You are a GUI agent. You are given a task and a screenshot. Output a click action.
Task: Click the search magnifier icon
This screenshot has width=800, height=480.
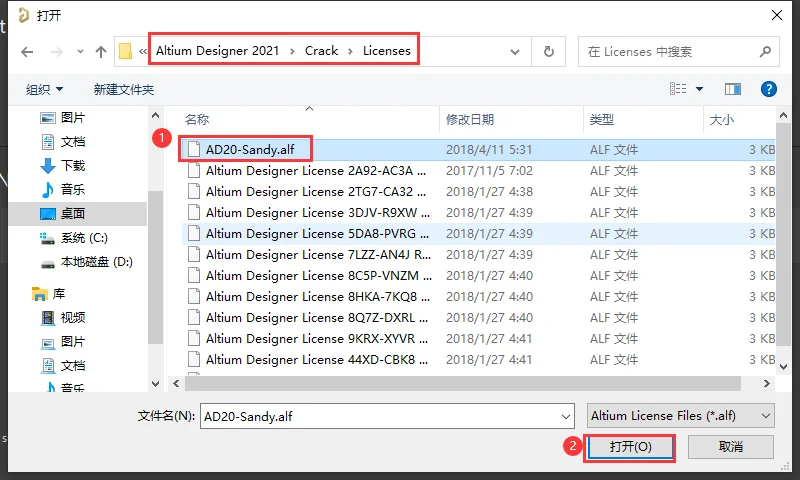(x=765, y=52)
